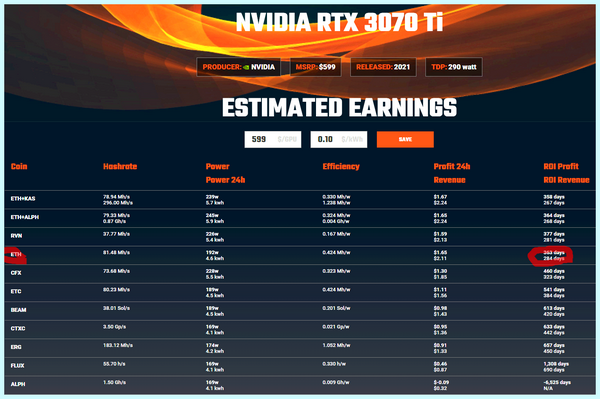Click the NVIDIA logo icon in the producer badge
The width and height of the screenshot is (600, 399).
click(x=246, y=67)
